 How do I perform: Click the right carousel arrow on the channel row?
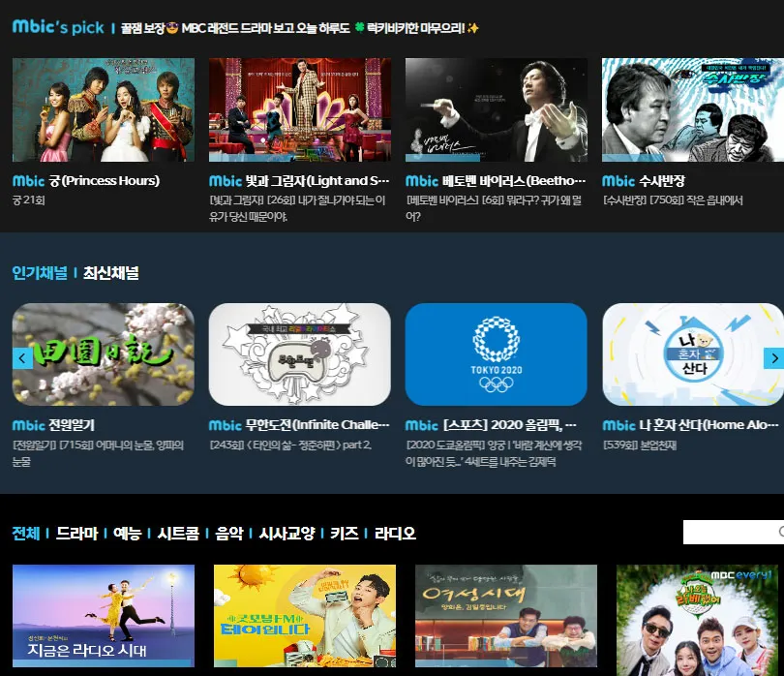click(x=773, y=357)
